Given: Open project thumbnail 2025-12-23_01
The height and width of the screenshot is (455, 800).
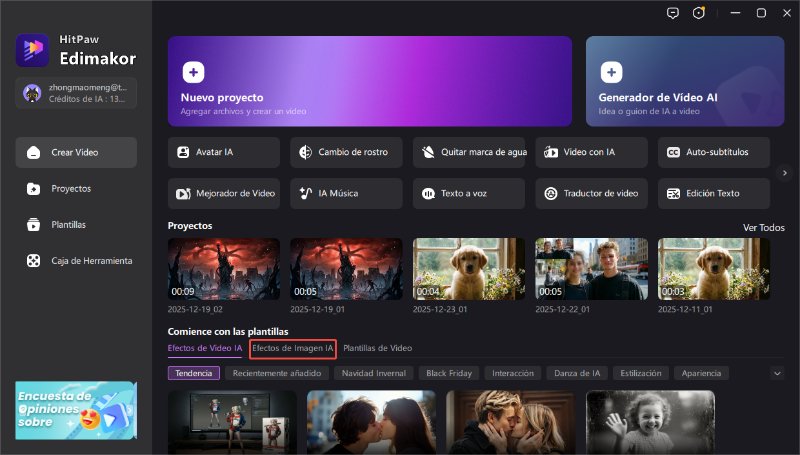Looking at the screenshot, I should [x=469, y=269].
